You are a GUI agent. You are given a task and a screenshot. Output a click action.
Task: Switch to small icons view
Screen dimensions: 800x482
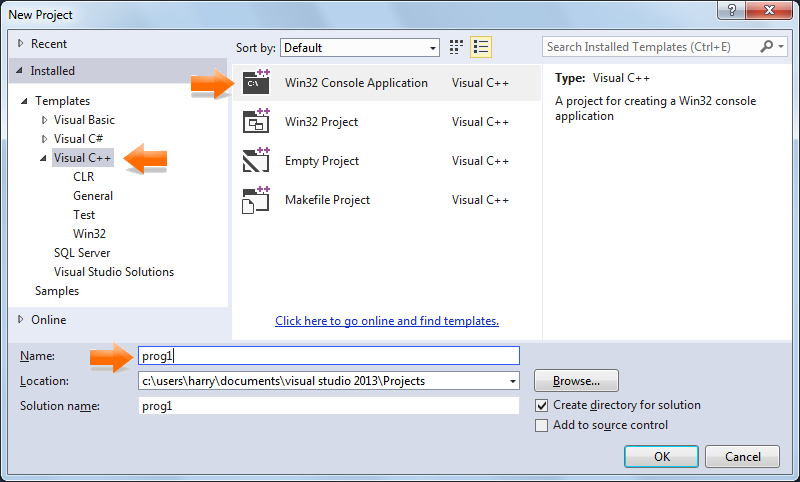coord(457,47)
